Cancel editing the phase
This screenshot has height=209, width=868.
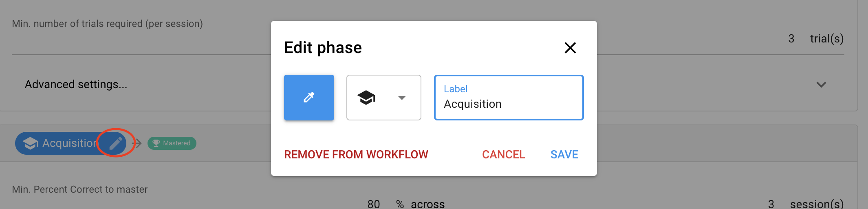tap(503, 154)
